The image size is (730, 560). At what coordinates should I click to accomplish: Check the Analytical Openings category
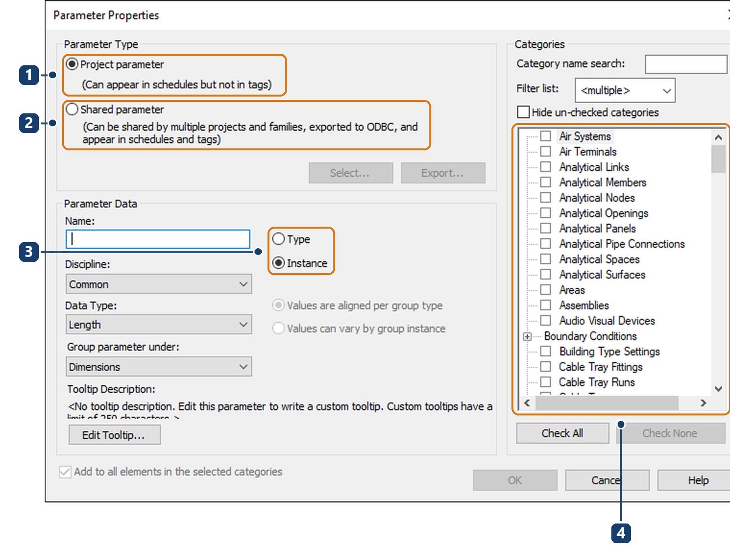(x=546, y=213)
